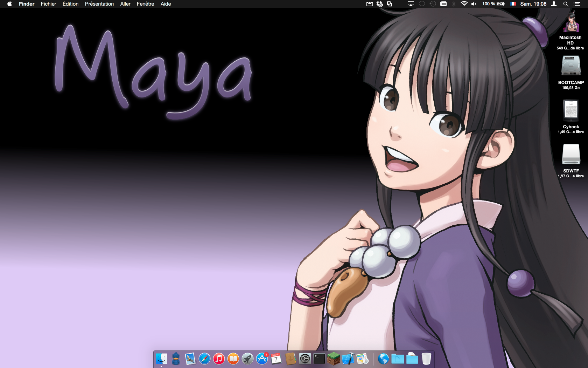This screenshot has width=588, height=368.
Task: Open the Aller menu
Action: point(125,4)
